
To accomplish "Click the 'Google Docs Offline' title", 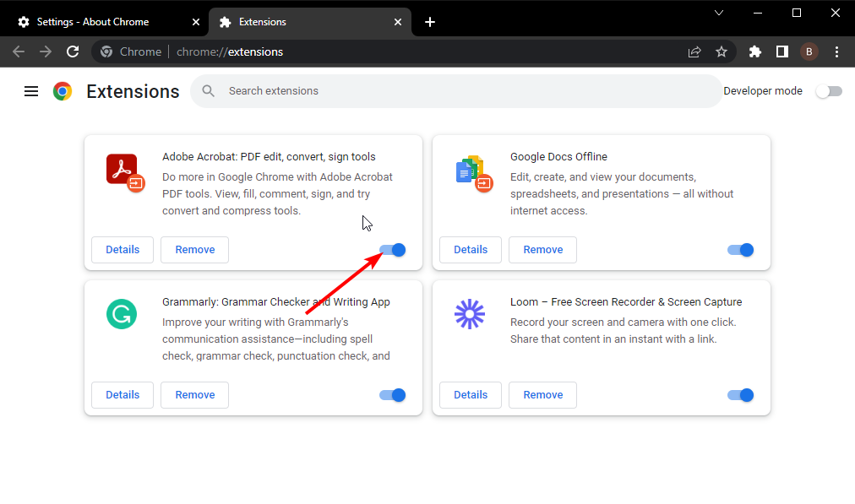I will point(559,157).
